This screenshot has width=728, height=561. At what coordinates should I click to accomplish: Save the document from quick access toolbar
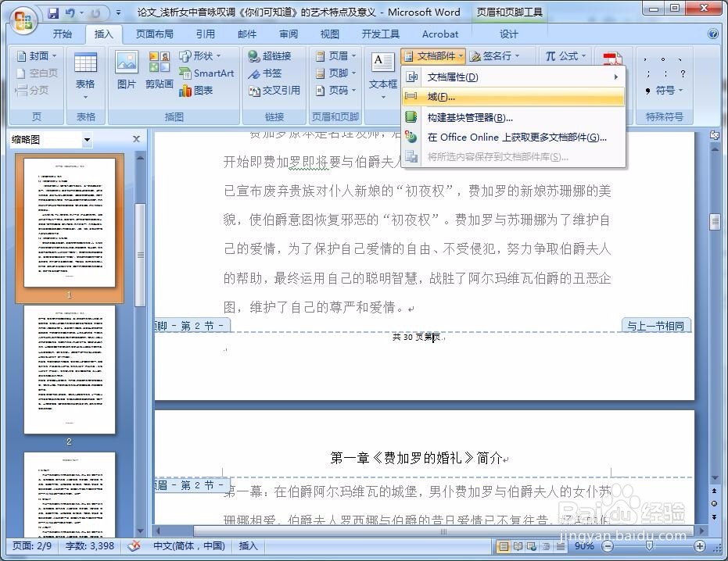(53, 13)
